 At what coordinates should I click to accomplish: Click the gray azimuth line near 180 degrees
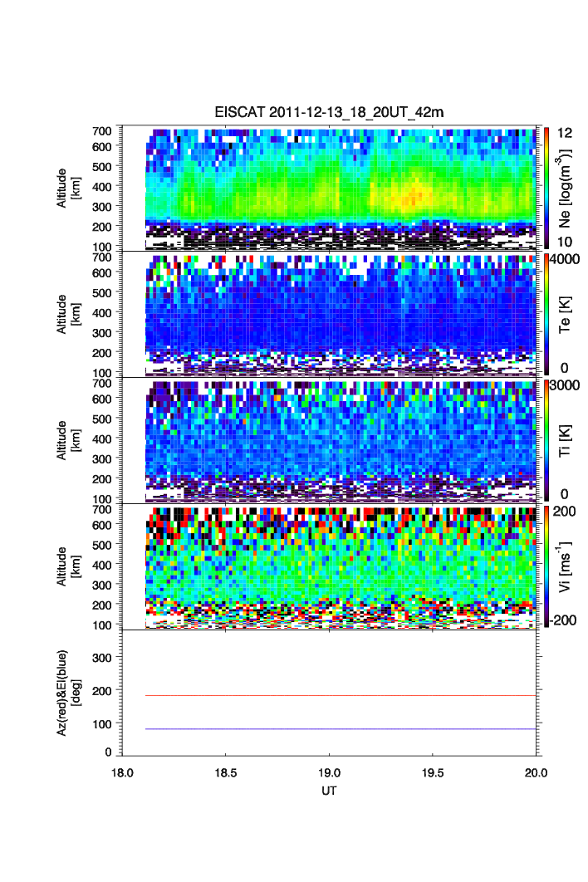(x=332, y=695)
